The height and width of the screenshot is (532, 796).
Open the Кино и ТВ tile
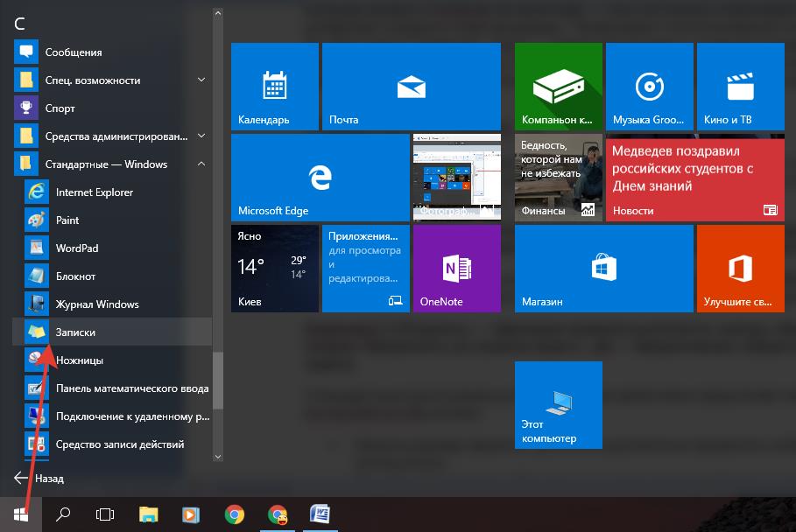741,87
